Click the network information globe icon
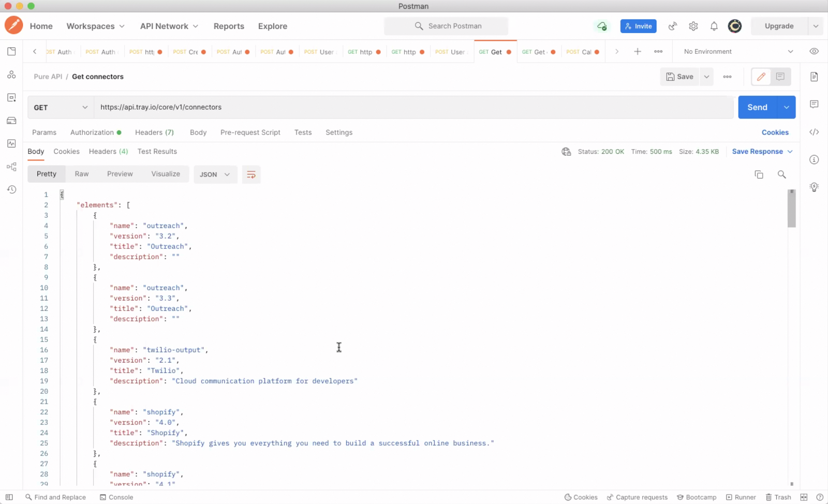The image size is (828, 504). tap(567, 152)
